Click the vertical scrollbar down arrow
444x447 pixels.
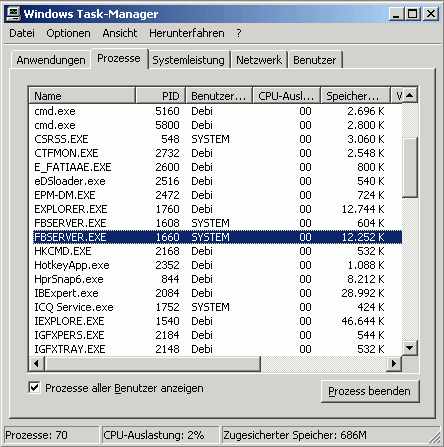point(410,348)
